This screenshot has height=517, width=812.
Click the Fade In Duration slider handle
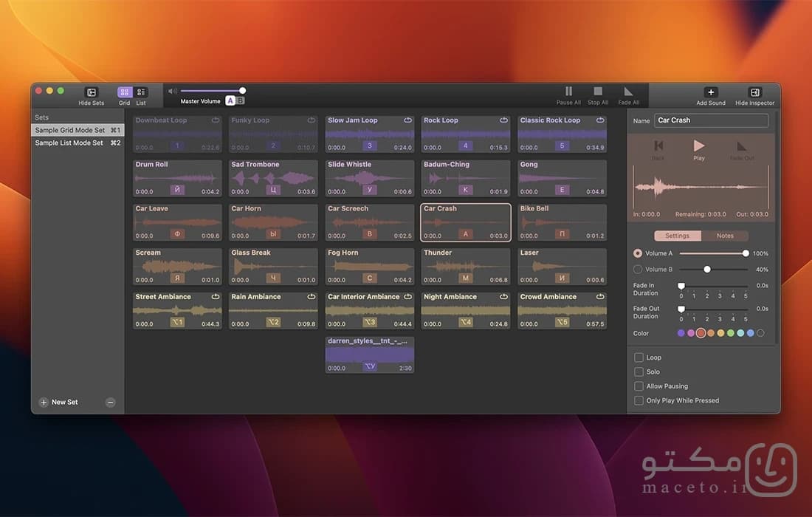coord(681,286)
